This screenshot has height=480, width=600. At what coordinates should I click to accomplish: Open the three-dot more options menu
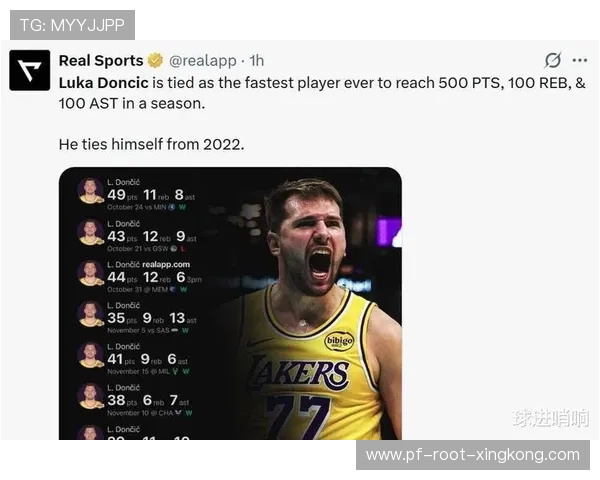click(x=580, y=60)
